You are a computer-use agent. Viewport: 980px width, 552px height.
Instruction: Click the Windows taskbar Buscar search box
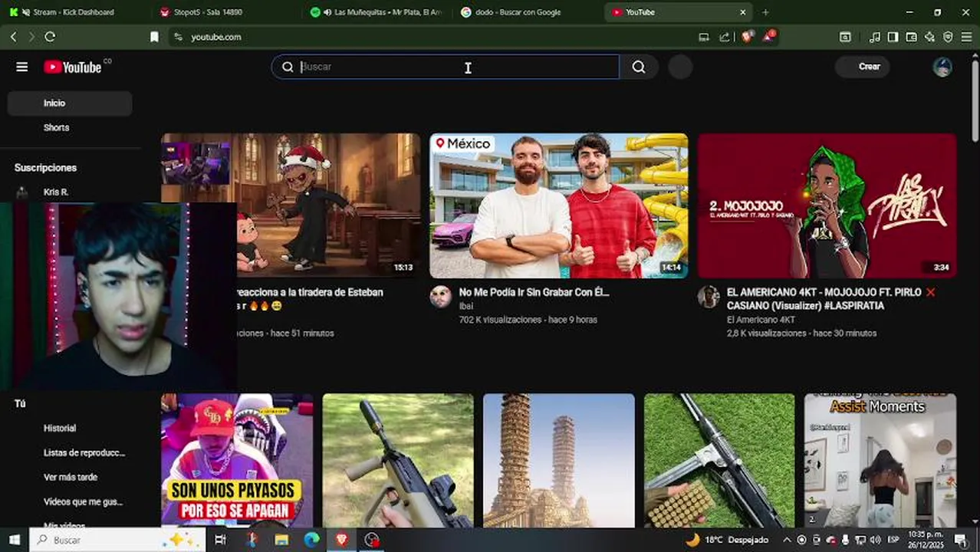117,540
